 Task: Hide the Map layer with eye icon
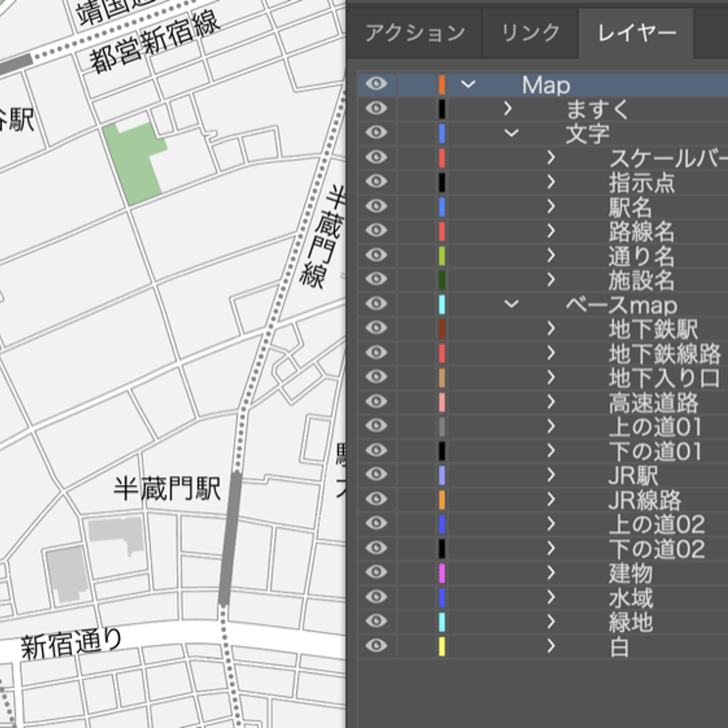pyautogui.click(x=376, y=84)
